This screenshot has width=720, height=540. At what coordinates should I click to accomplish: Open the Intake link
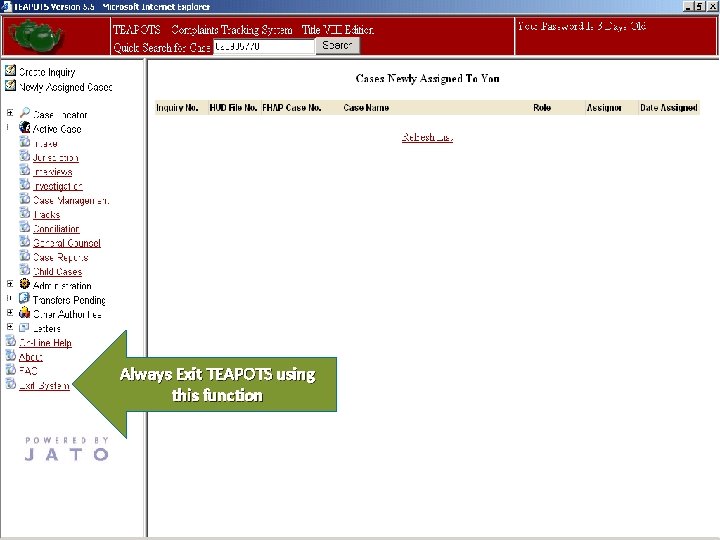coord(45,144)
